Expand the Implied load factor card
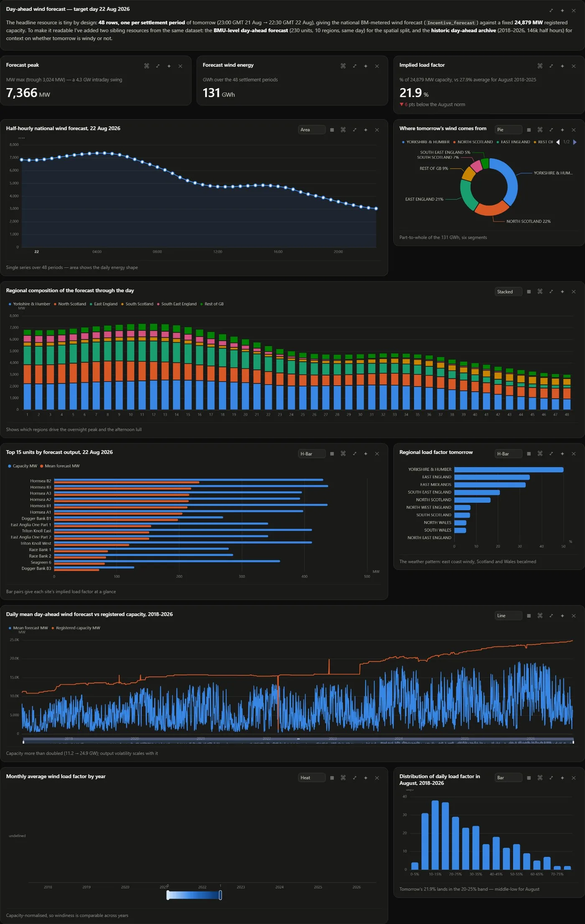The image size is (585, 924). (551, 66)
